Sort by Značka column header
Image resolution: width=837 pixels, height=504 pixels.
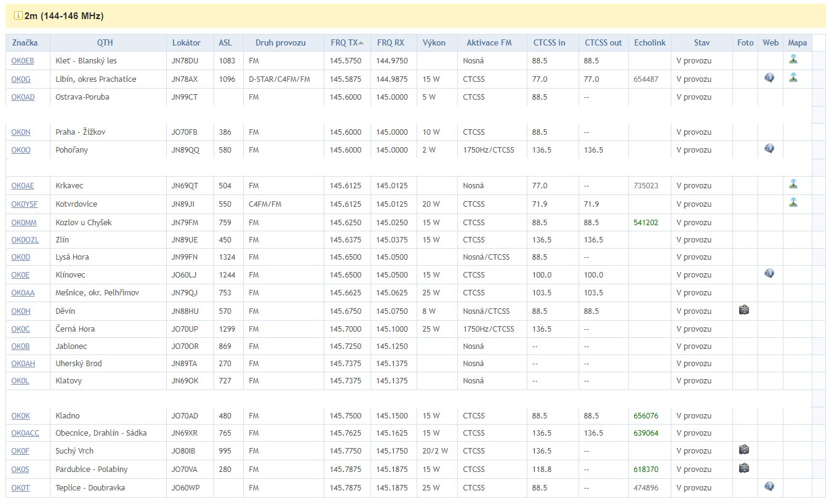pos(25,42)
